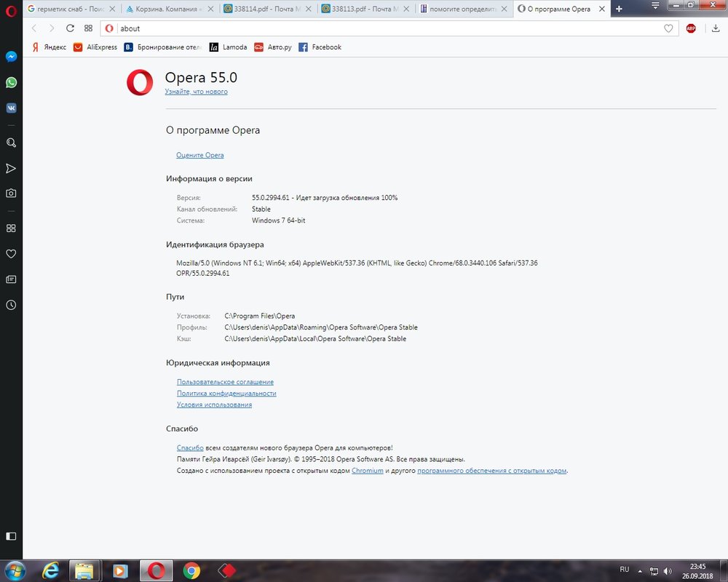Open the personal news feed arrow icon
Screen dimensions: 728x582
click(11, 168)
